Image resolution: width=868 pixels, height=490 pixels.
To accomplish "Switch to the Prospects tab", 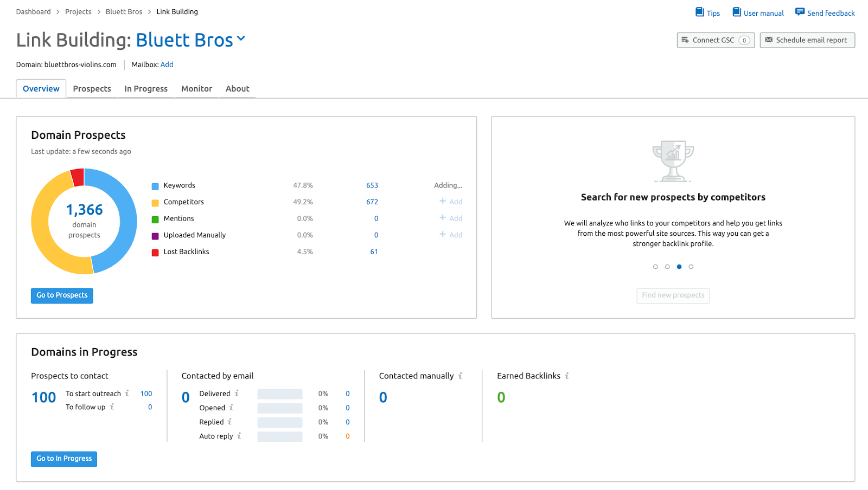I will point(92,89).
